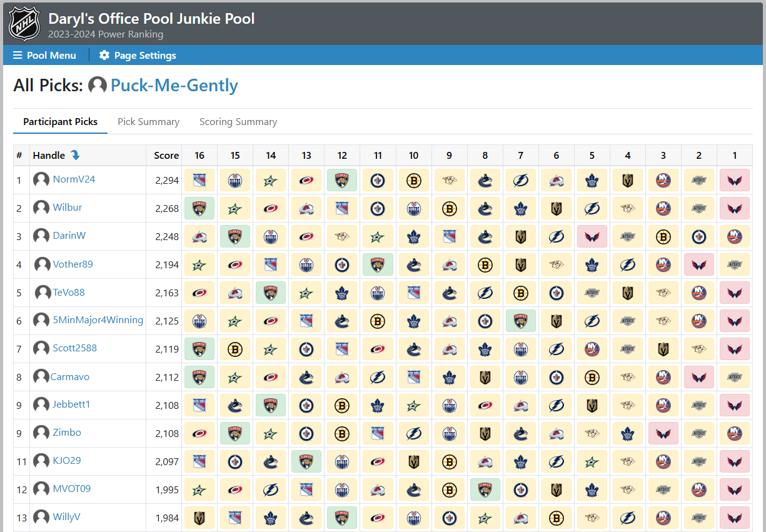Image resolution: width=766 pixels, height=532 pixels.
Task: Click the green Florida Panthers pick in NormV24's row
Action: 342,180
